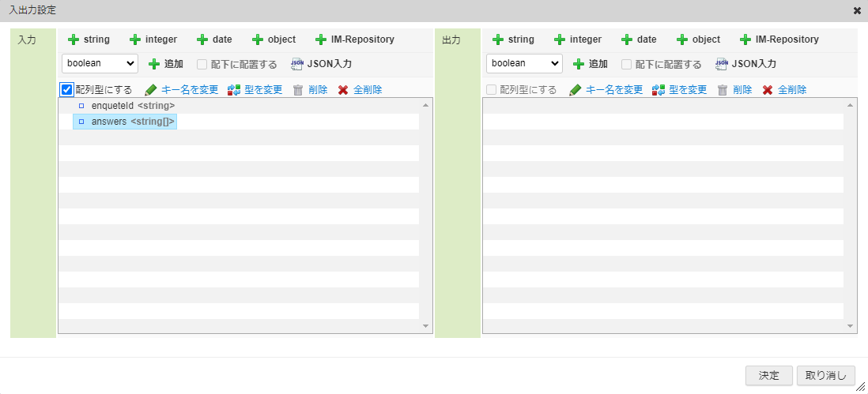Select enqueteId string tree item
868x394 pixels.
coord(132,106)
